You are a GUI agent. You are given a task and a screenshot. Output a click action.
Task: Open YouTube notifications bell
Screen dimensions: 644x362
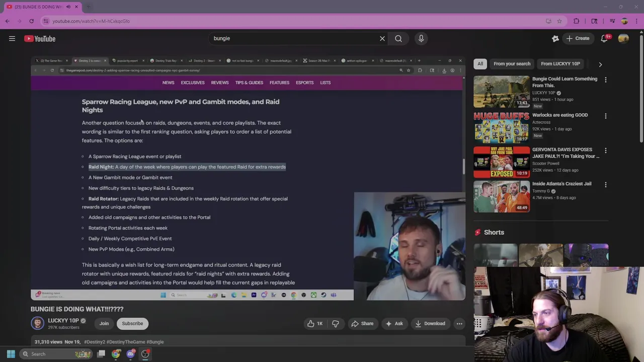[x=604, y=39]
